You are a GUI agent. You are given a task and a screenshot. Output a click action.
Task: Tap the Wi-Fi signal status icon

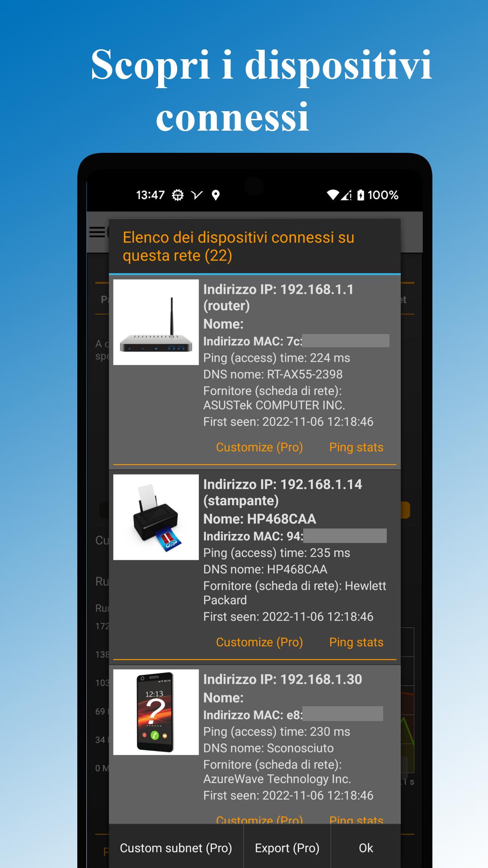tap(333, 195)
